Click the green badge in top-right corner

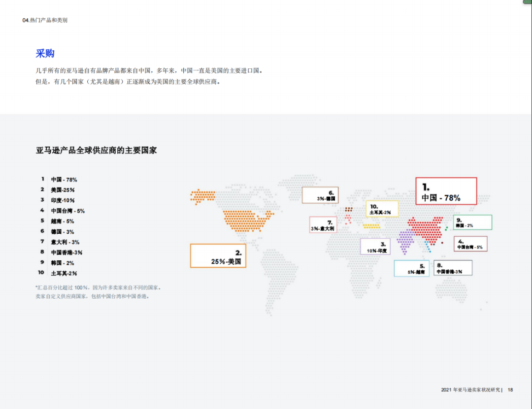[527, 2]
